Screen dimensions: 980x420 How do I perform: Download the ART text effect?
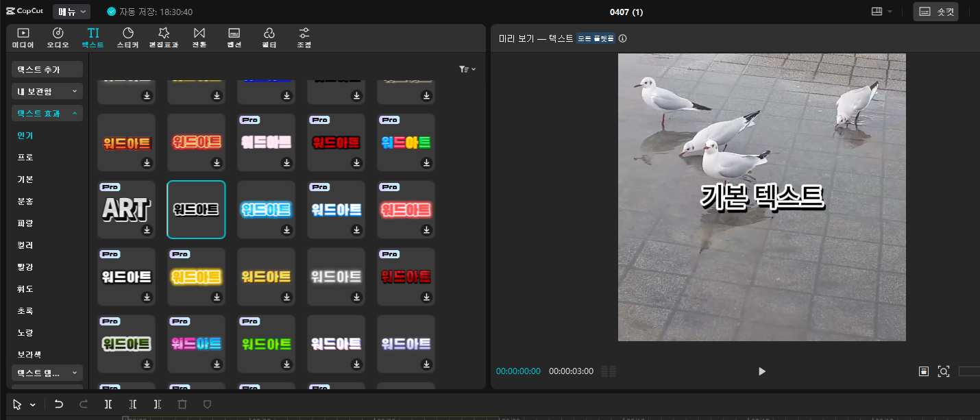click(147, 230)
